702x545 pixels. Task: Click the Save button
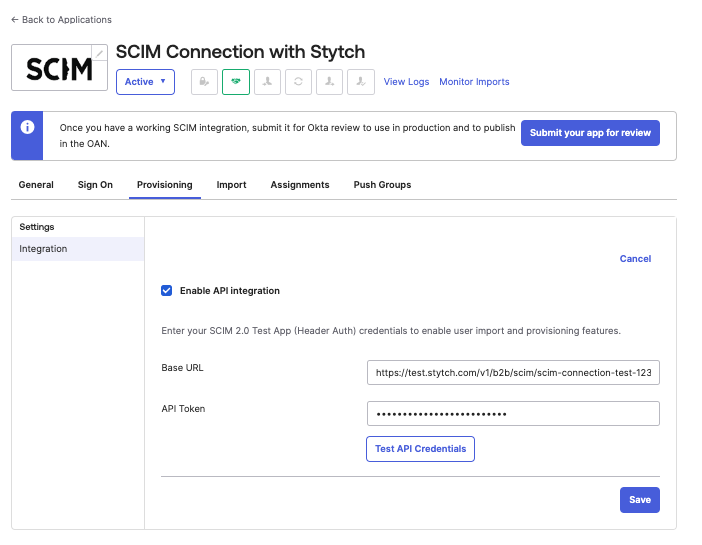(640, 500)
